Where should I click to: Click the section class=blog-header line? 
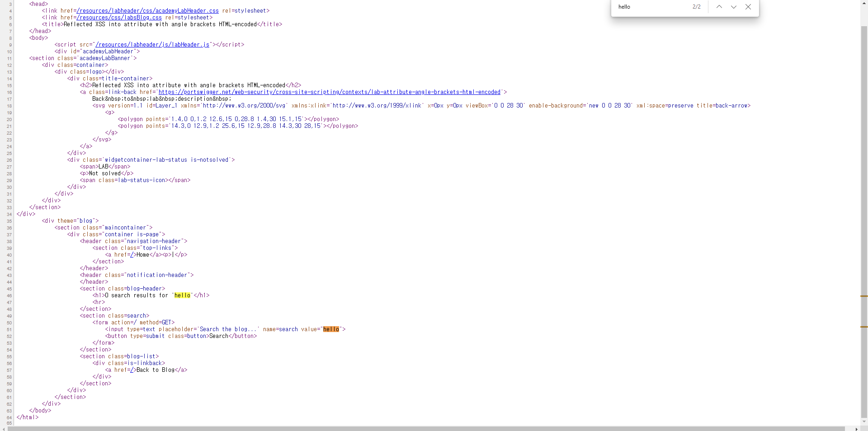pos(123,289)
